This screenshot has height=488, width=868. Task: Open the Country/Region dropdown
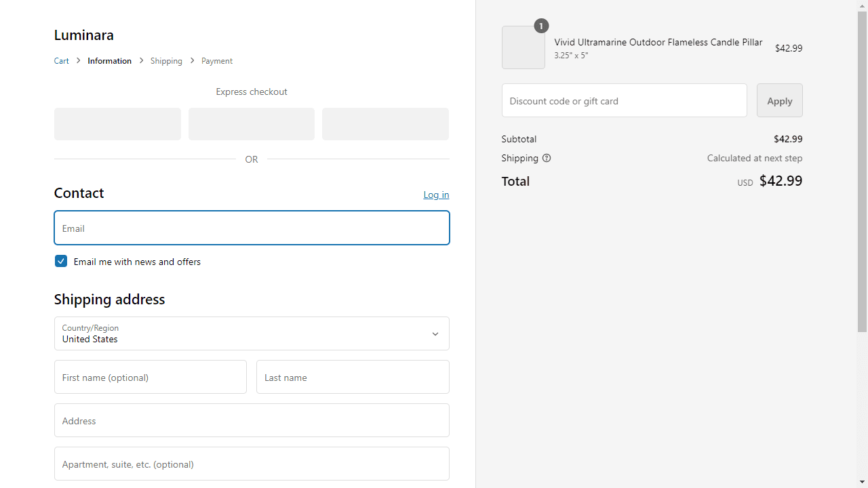(252, 333)
